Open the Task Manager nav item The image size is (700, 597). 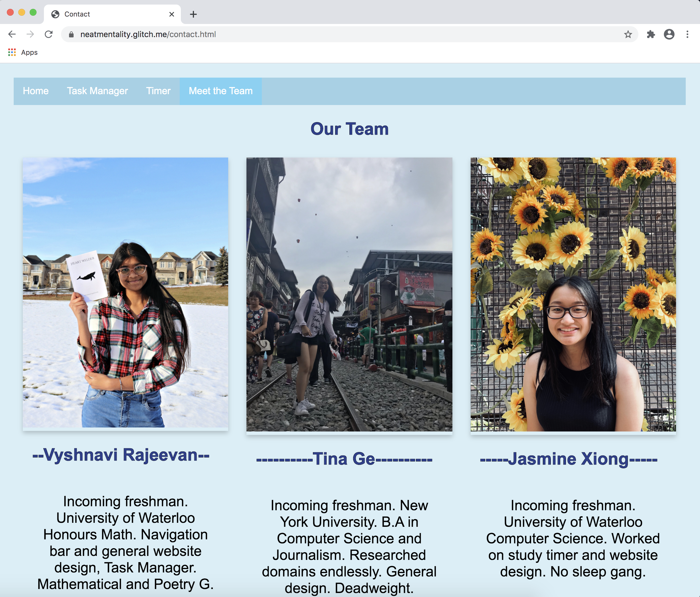pos(97,91)
